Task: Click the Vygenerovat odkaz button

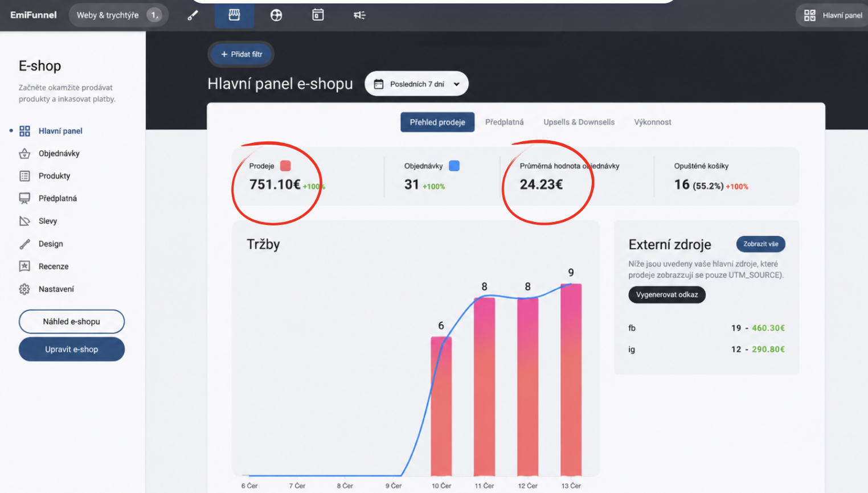Action: [667, 294]
